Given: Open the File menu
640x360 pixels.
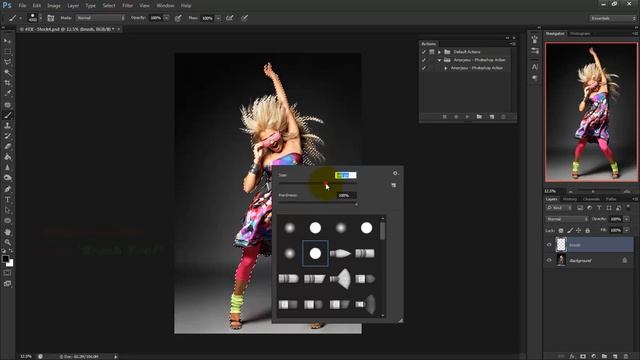Looking at the screenshot, I should (22, 6).
